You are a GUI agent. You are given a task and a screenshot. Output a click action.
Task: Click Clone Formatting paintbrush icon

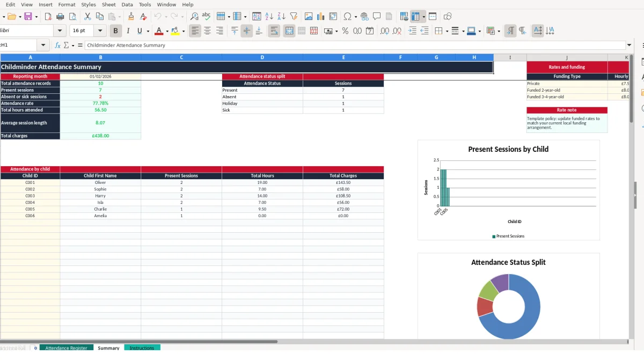(131, 17)
